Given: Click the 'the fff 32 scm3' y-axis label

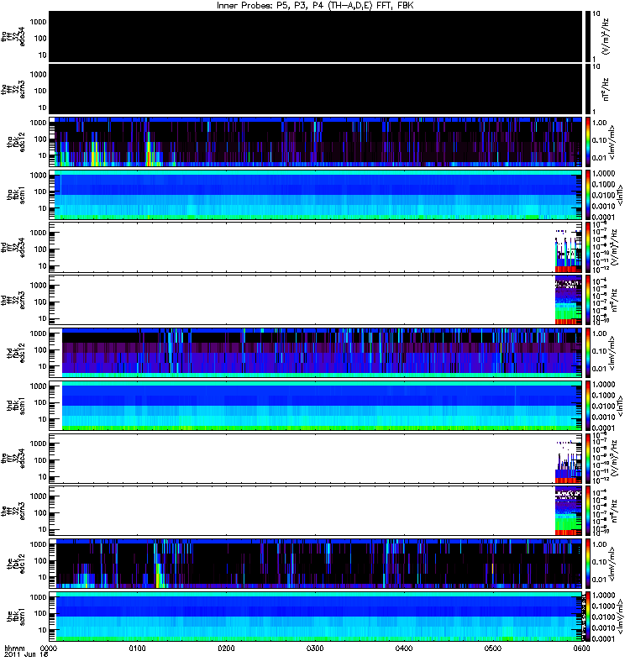Looking at the screenshot, I should click(13, 511).
